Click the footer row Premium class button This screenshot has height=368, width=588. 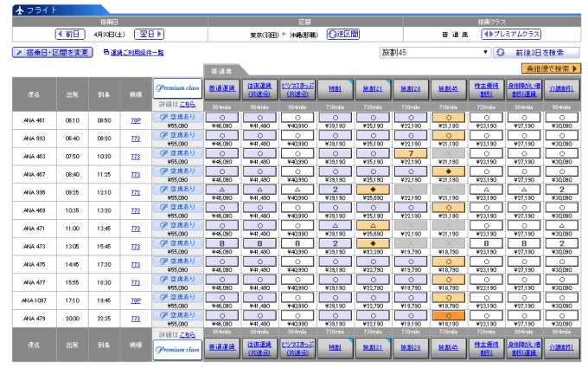tap(177, 350)
